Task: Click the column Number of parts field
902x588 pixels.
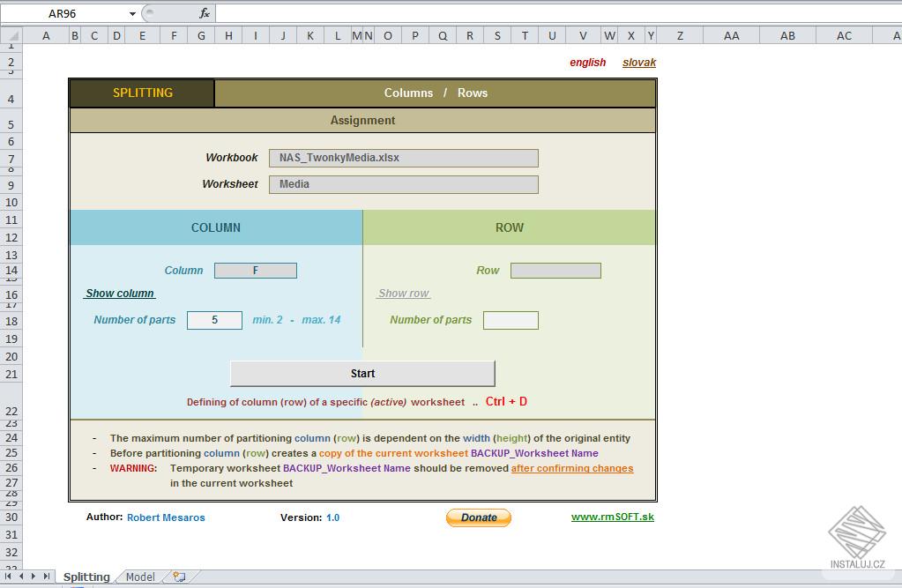Action: (x=214, y=320)
